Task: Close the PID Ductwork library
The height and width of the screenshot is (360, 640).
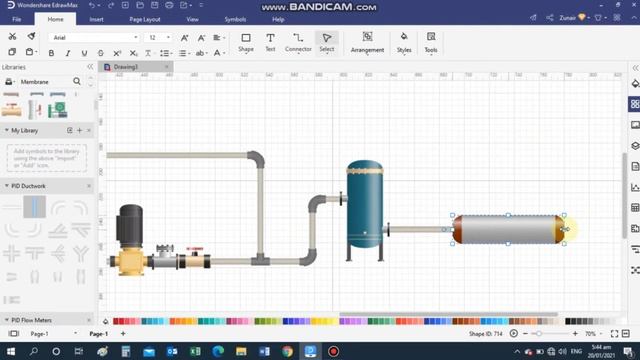Action: (89, 186)
